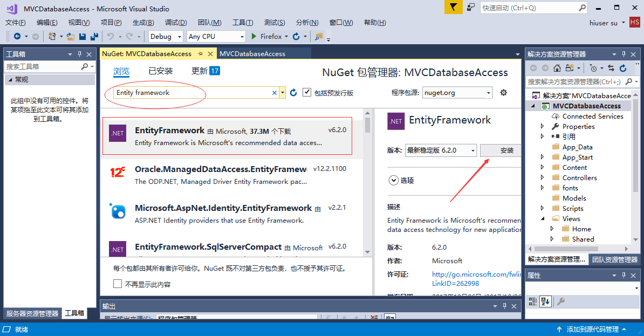Open the 工具(T) menu
The width and height of the screenshot is (644, 336).
click(242, 23)
